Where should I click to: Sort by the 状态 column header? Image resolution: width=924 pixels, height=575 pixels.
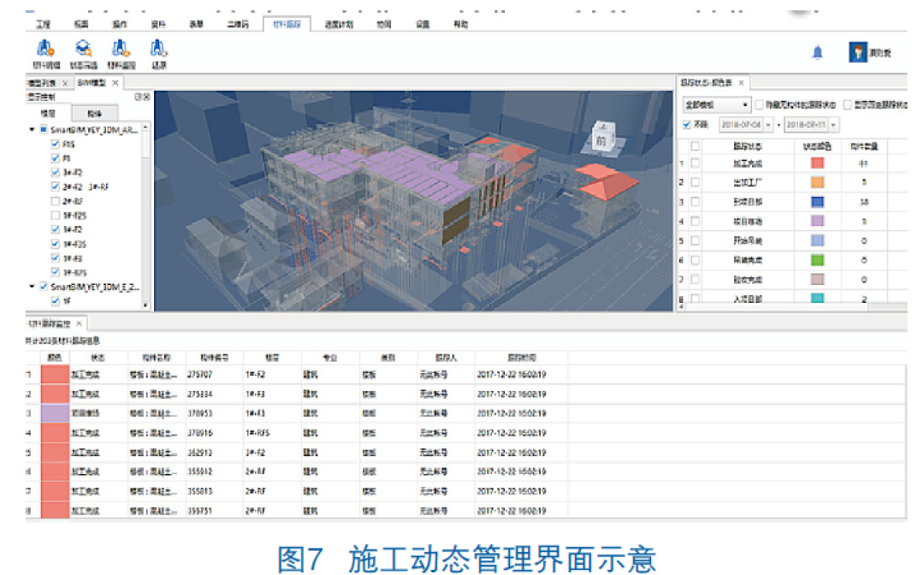click(x=98, y=358)
